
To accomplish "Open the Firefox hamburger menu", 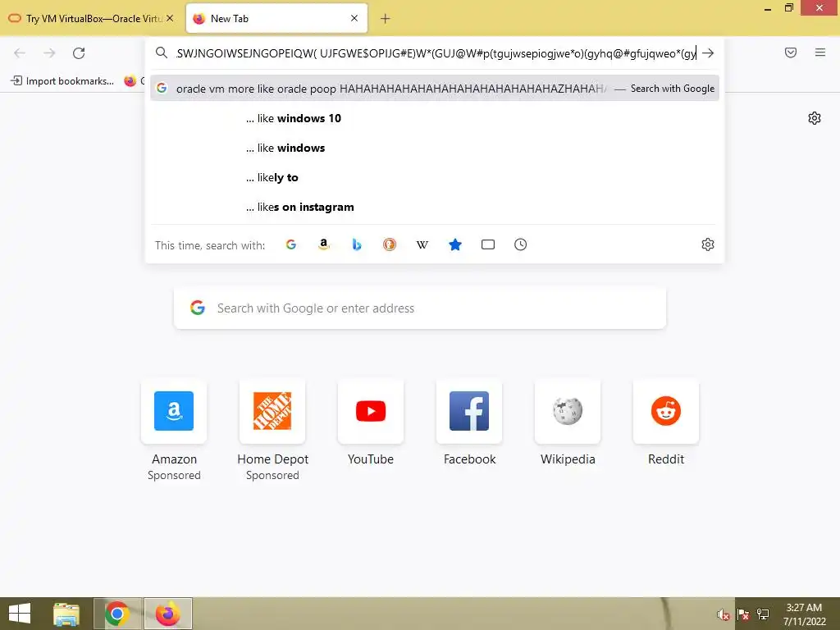I will [x=820, y=52].
